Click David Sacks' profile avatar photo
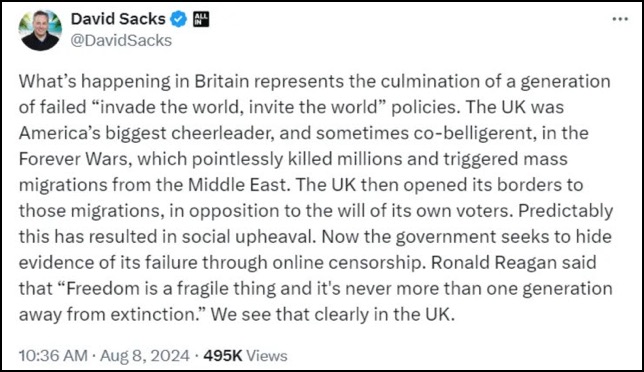The image size is (644, 372). [x=40, y=30]
